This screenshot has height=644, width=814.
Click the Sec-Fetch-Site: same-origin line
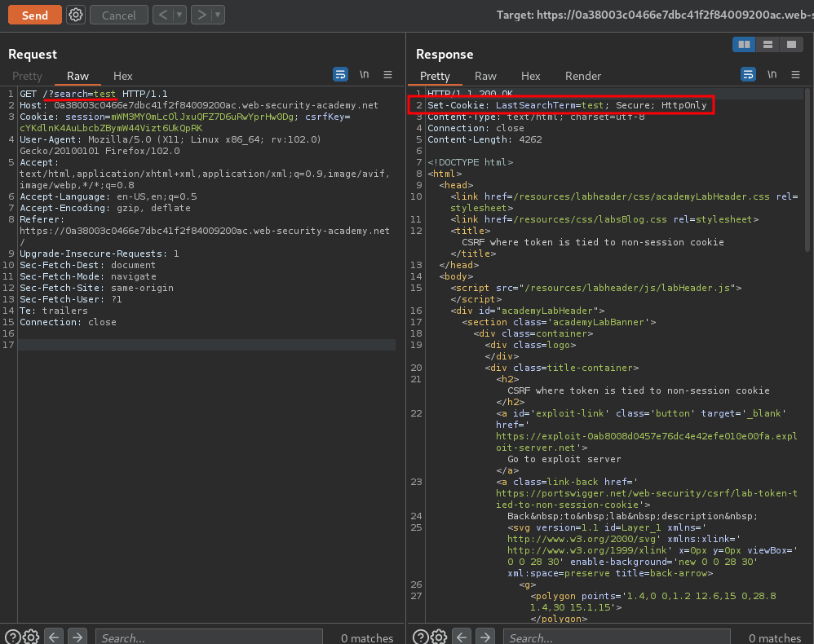coord(96,288)
